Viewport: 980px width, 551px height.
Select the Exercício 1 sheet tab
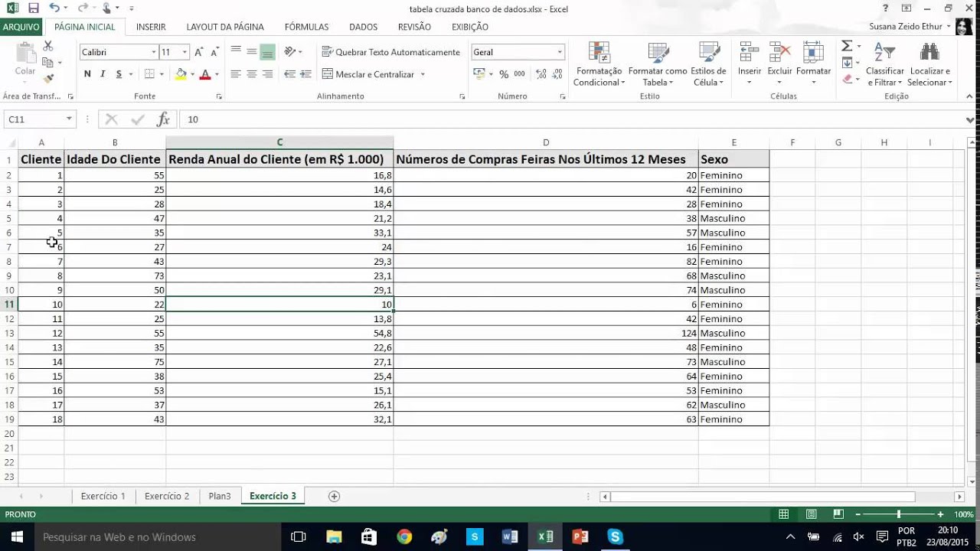click(x=103, y=496)
